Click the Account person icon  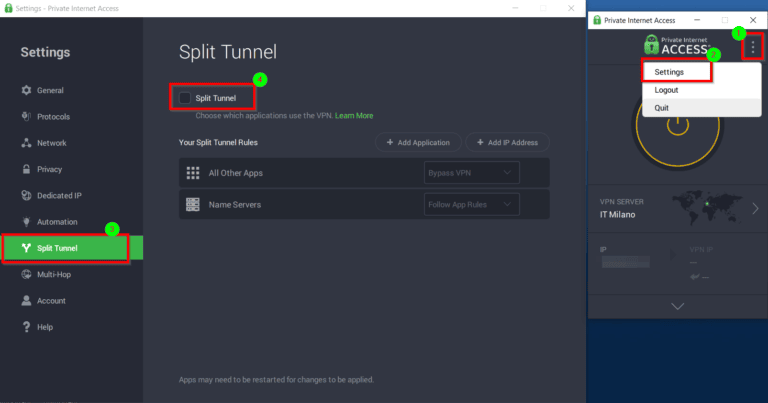coord(26,301)
